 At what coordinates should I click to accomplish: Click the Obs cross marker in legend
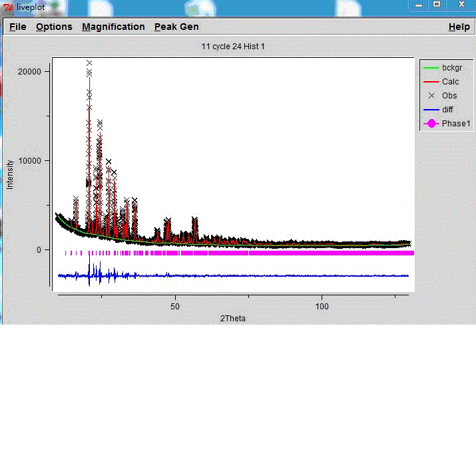(x=431, y=96)
